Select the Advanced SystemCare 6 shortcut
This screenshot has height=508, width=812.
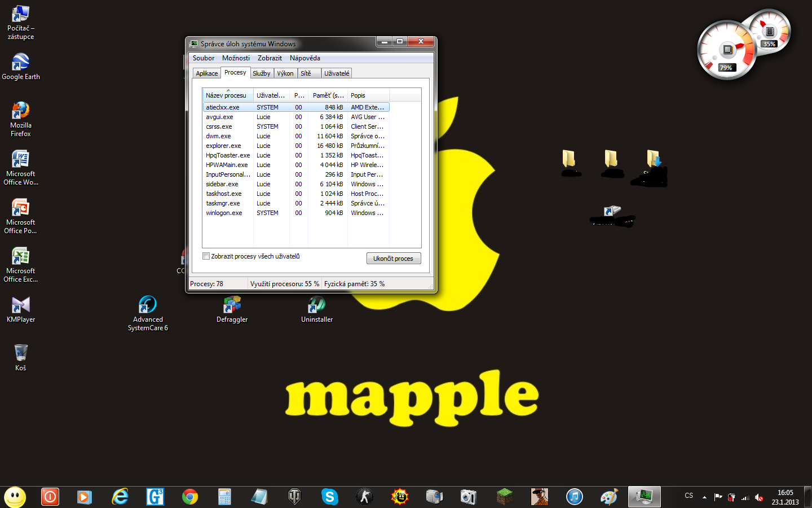click(x=148, y=313)
